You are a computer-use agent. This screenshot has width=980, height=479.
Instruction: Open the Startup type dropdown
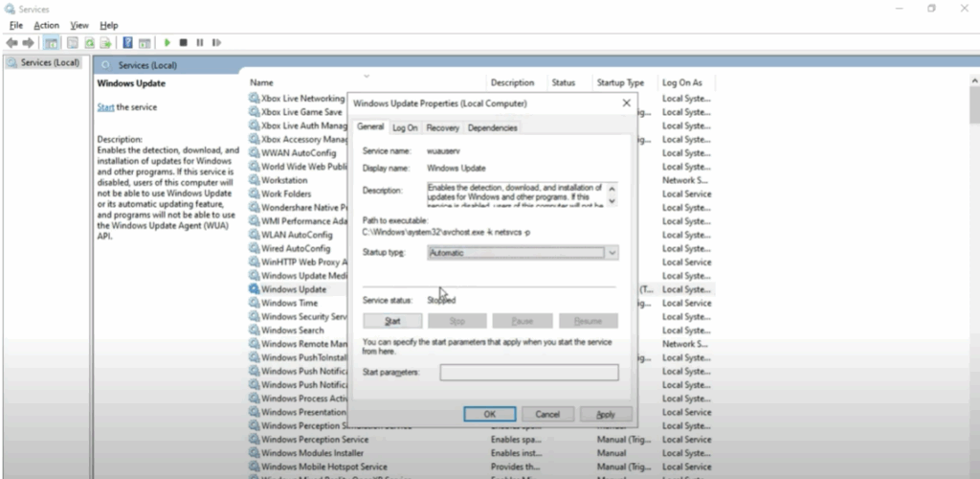pyautogui.click(x=523, y=253)
